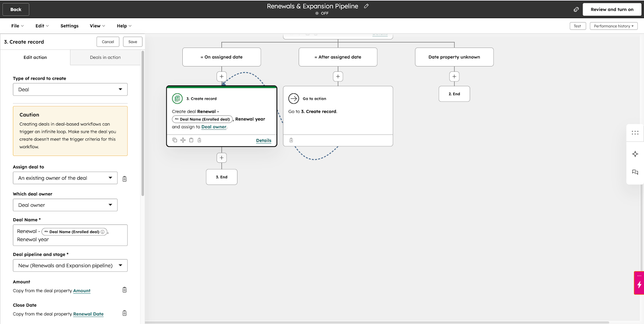This screenshot has width=644, height=324.
Task: Click the Deal owner link in the card
Action: [214, 127]
